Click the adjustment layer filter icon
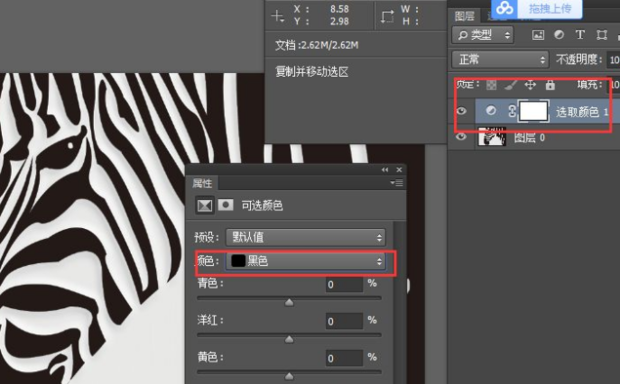Viewport: 620px width, 384px height. 559,35
